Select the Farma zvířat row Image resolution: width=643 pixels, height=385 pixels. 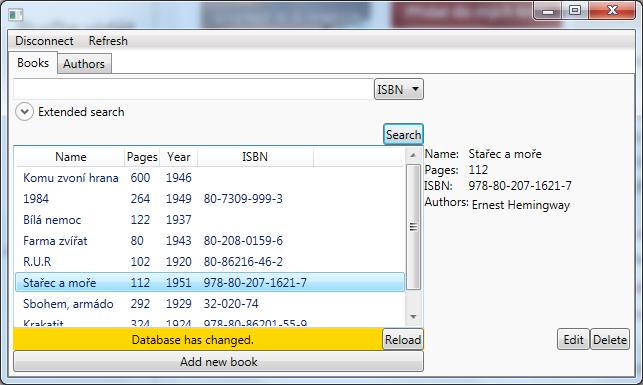coord(210,241)
